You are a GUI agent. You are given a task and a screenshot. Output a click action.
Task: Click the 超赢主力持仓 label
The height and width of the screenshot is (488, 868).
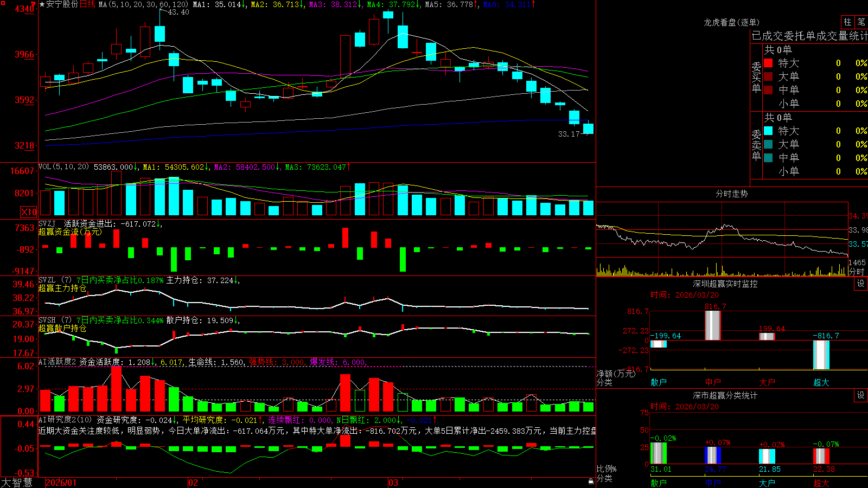click(x=62, y=288)
